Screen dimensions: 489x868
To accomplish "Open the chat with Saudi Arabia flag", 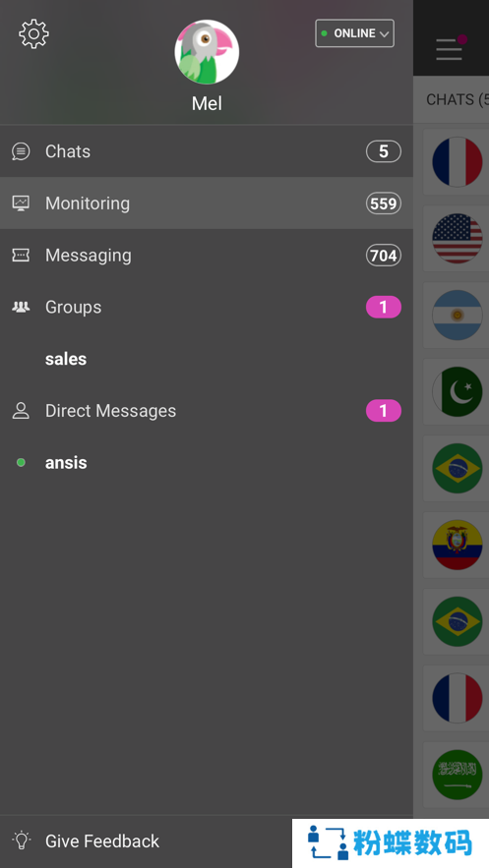I will click(457, 775).
